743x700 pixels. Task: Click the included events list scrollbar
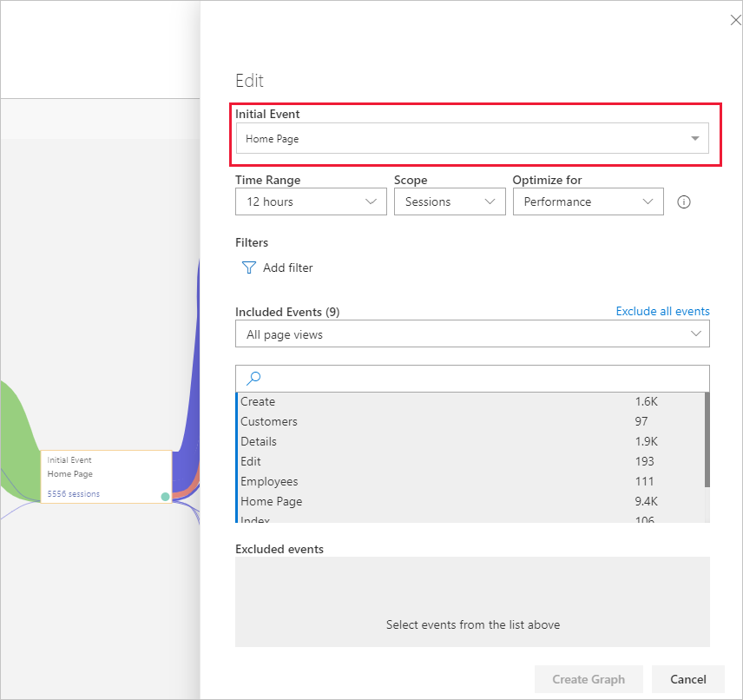pos(707,439)
